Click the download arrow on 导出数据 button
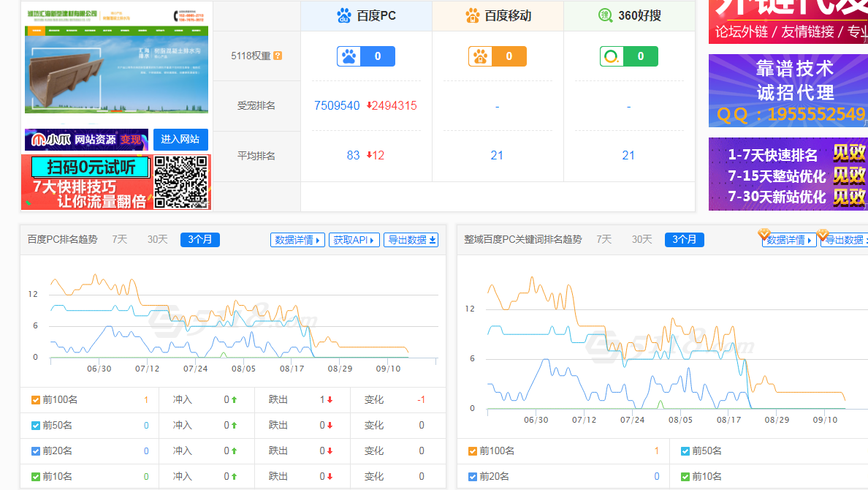868x490 pixels. [x=433, y=240]
